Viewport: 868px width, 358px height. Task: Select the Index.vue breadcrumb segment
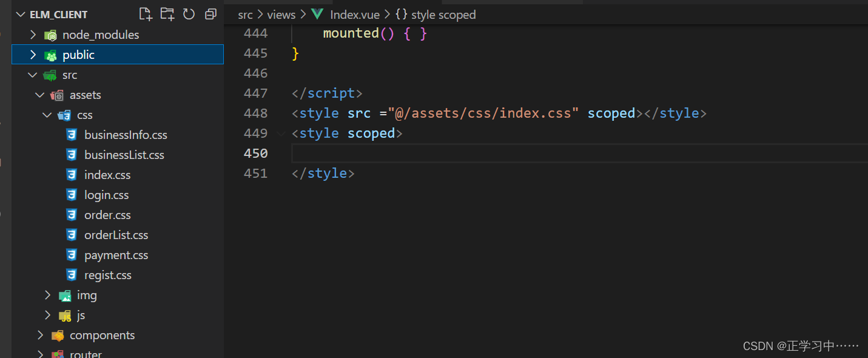point(355,15)
